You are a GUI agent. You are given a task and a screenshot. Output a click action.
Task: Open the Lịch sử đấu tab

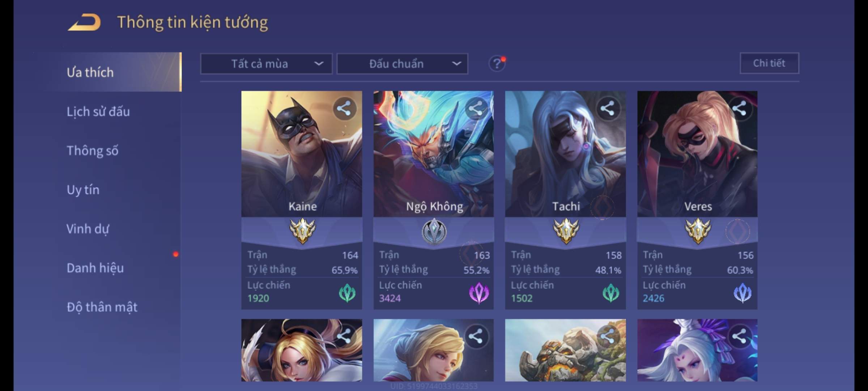point(98,112)
